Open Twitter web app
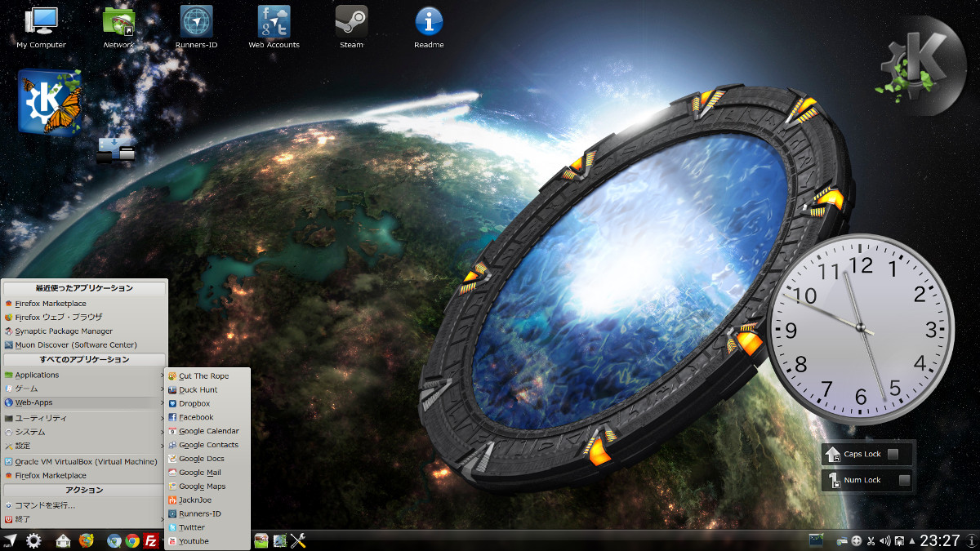 (x=207, y=527)
